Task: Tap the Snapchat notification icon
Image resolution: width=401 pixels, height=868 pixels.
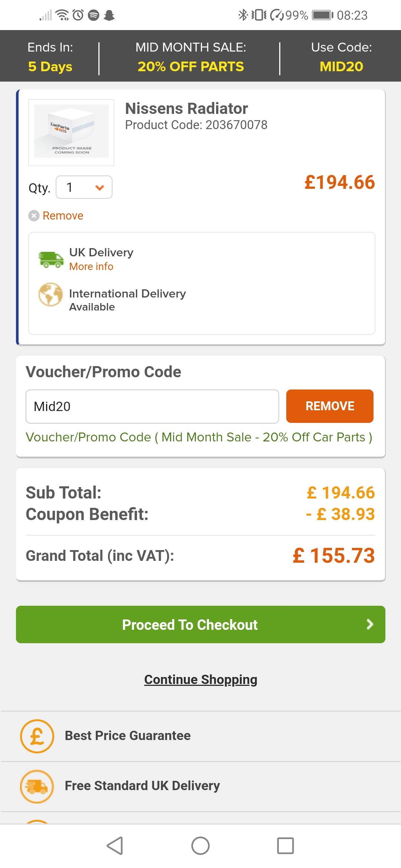Action: coord(109,15)
